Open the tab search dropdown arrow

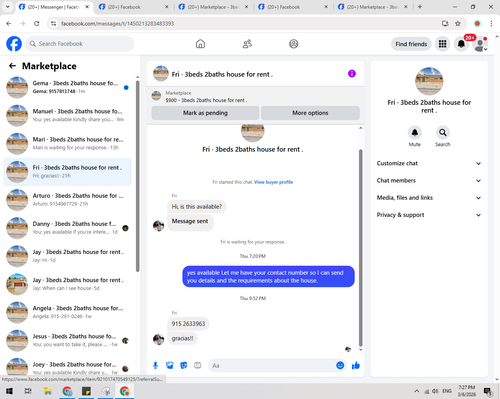tap(7, 7)
